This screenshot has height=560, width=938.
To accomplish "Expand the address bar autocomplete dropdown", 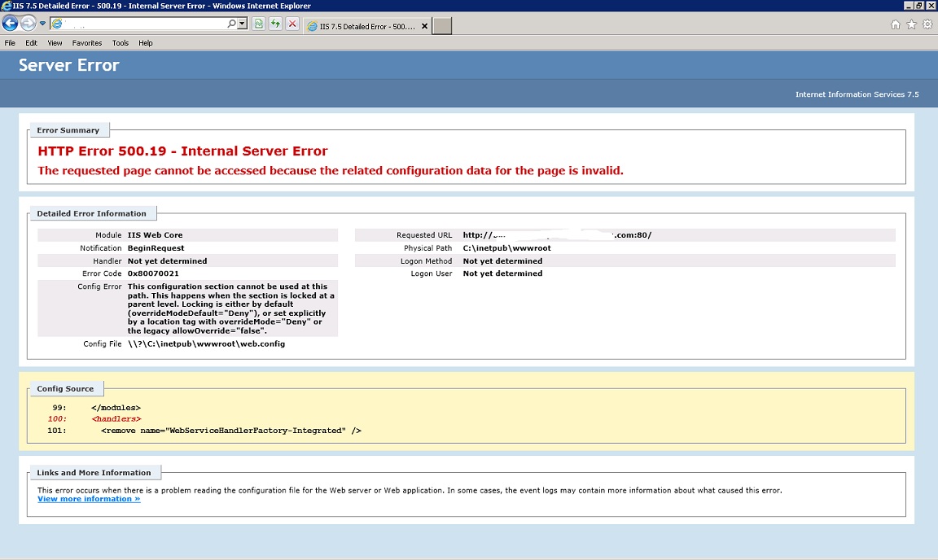I will 243,24.
